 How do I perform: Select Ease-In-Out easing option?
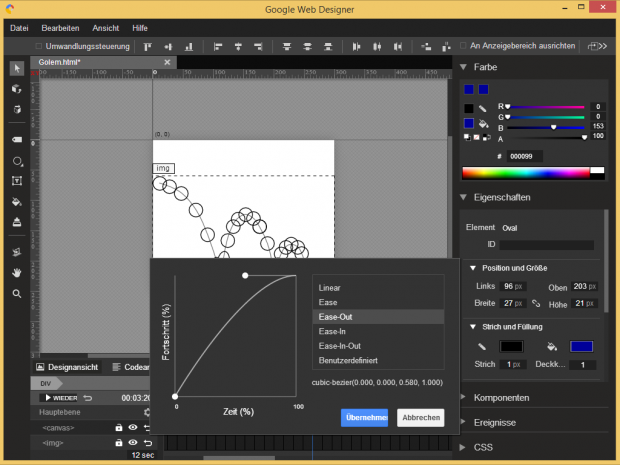pyautogui.click(x=341, y=345)
